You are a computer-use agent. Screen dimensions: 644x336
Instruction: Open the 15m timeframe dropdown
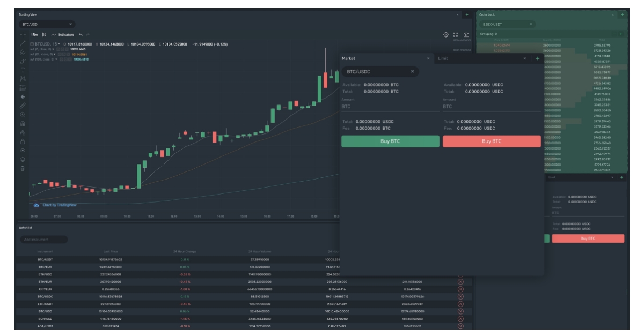[34, 35]
